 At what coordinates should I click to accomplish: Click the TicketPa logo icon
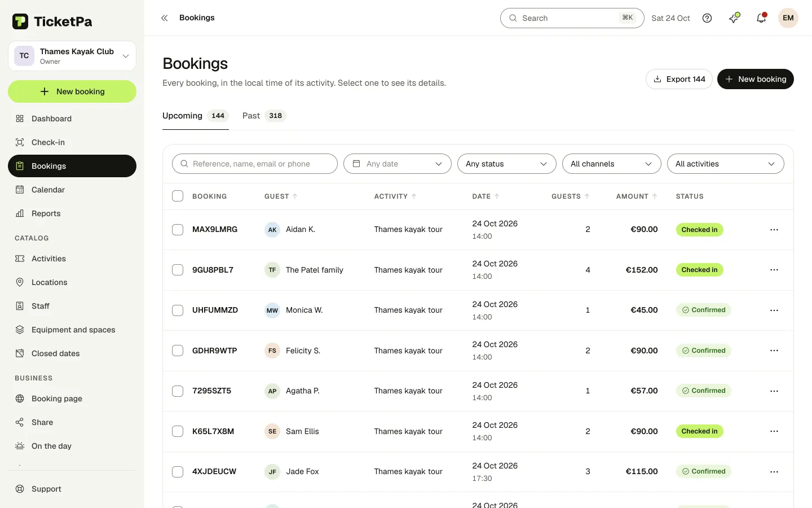coord(20,21)
